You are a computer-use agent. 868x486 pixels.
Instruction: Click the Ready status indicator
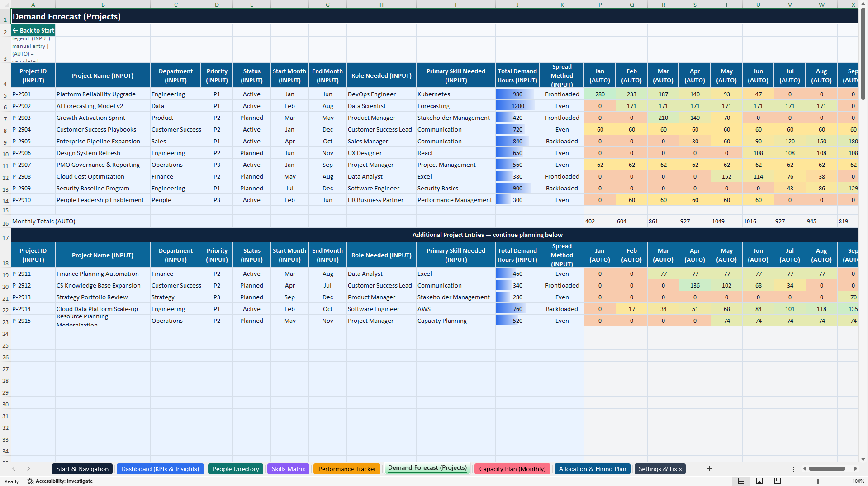pyautogui.click(x=11, y=481)
